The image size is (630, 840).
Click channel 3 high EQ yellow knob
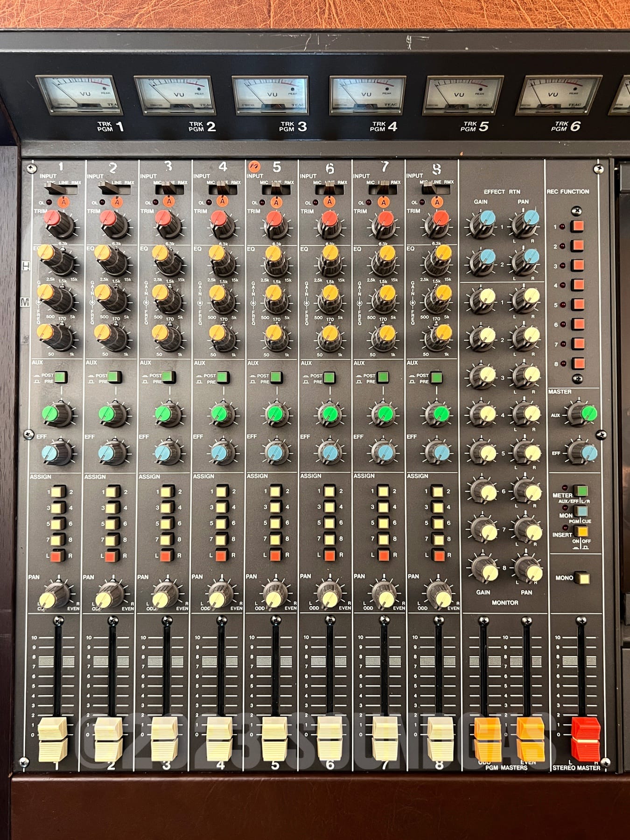165,257
